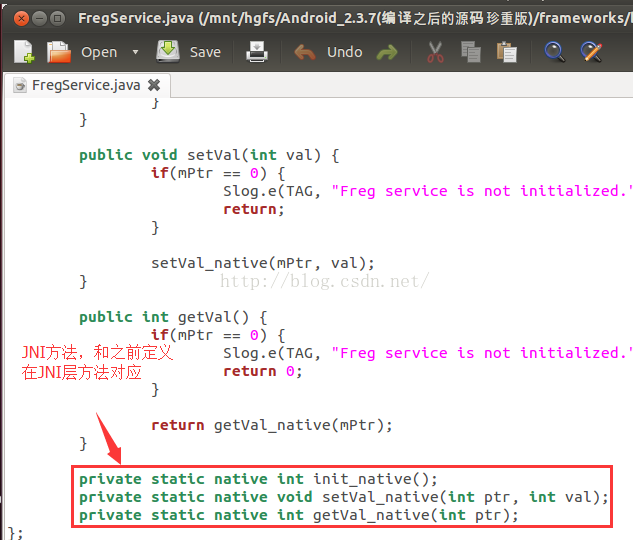Image resolution: width=633 pixels, height=540 pixels.
Task: Click the file icon on FregService.java tab
Action: [x=19, y=85]
